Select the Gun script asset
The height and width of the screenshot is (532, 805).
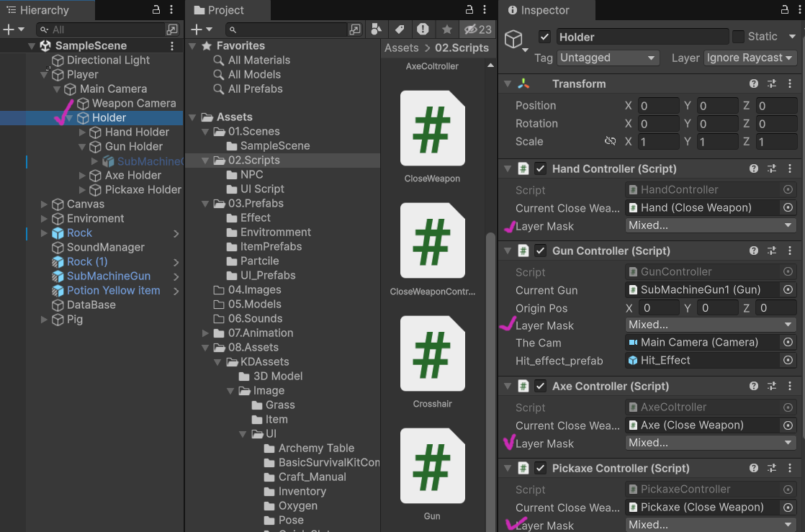[432, 475]
